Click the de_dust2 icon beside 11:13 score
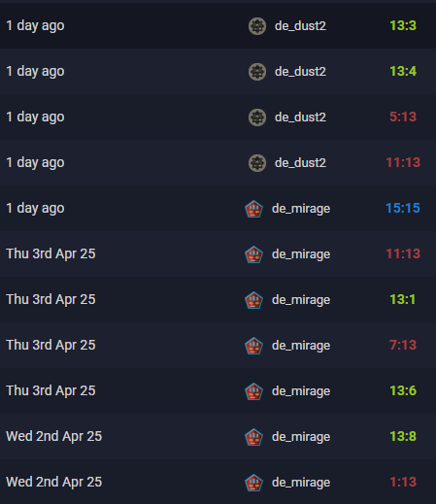436x504 pixels. [257, 163]
